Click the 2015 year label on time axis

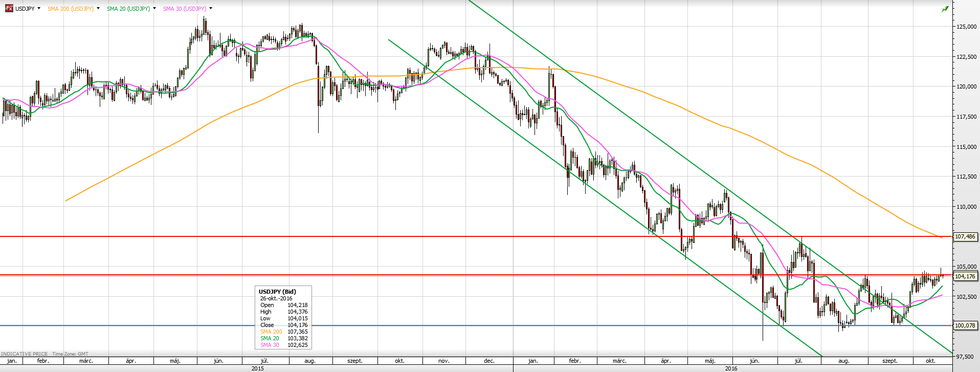(x=258, y=368)
